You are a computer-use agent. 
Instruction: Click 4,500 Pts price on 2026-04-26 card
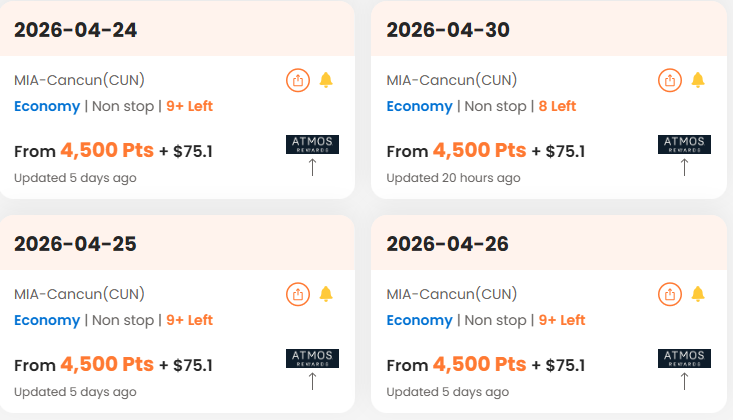tap(479, 364)
